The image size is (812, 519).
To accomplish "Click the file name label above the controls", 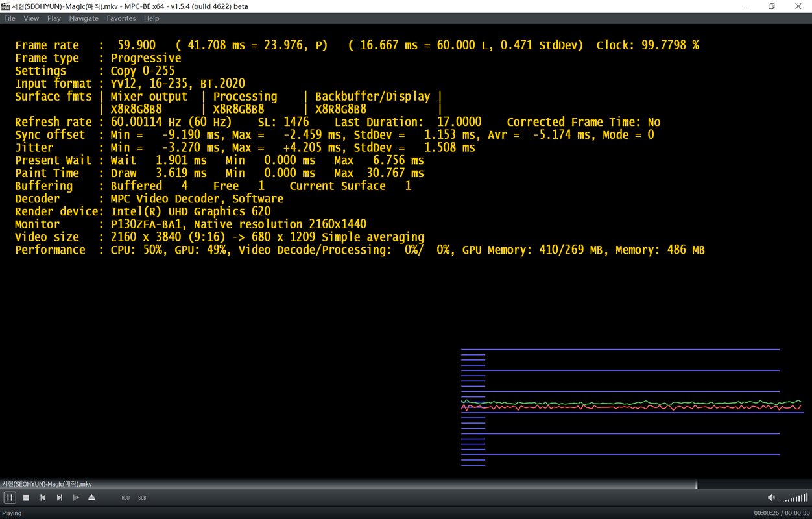I will (x=47, y=484).
